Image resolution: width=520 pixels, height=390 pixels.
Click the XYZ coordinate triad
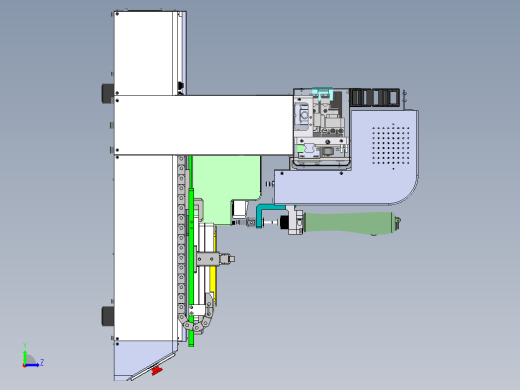(33, 356)
